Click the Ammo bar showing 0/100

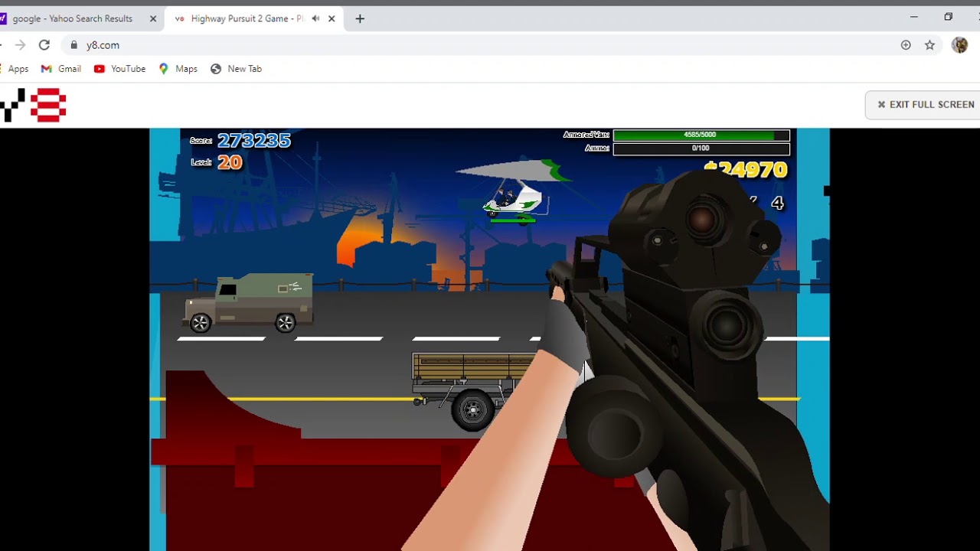(701, 148)
